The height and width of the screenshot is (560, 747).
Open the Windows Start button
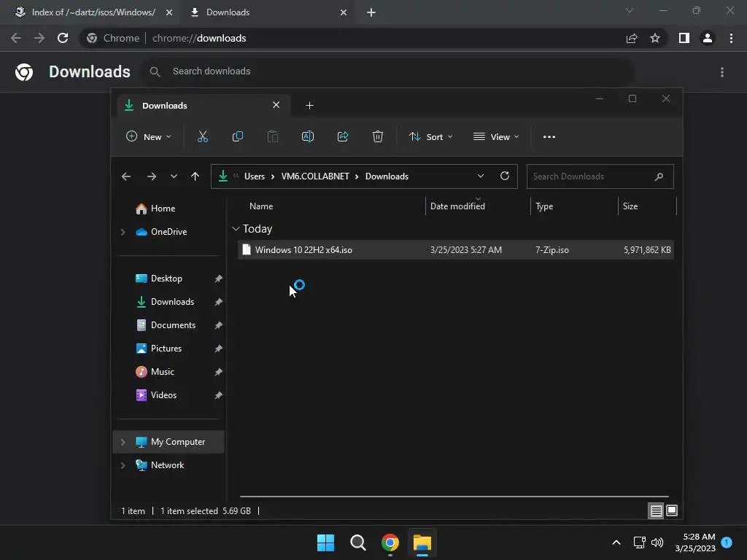point(326,542)
